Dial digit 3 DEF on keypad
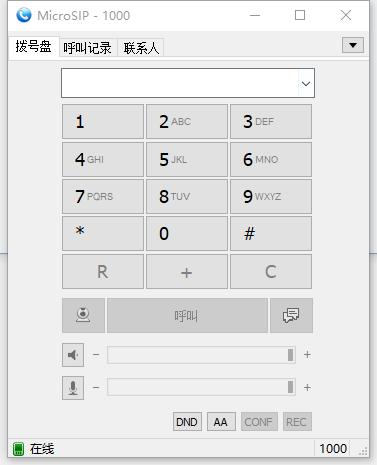 [271, 122]
